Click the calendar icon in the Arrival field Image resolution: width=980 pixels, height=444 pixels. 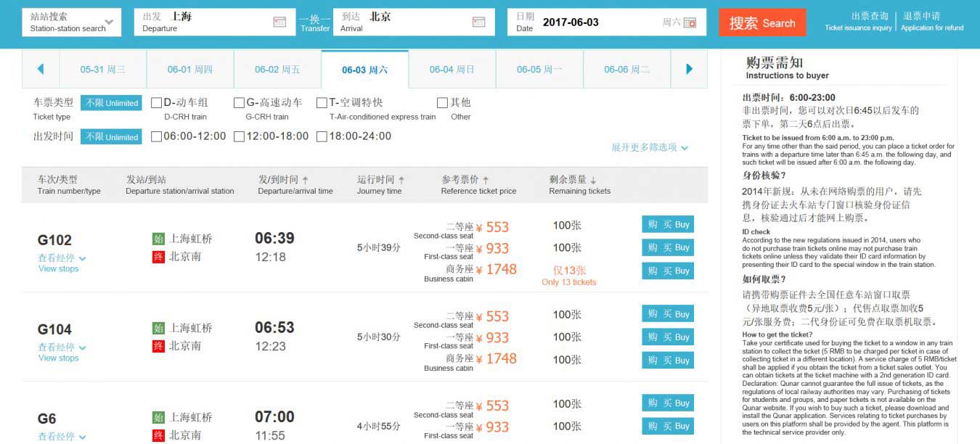point(478,22)
